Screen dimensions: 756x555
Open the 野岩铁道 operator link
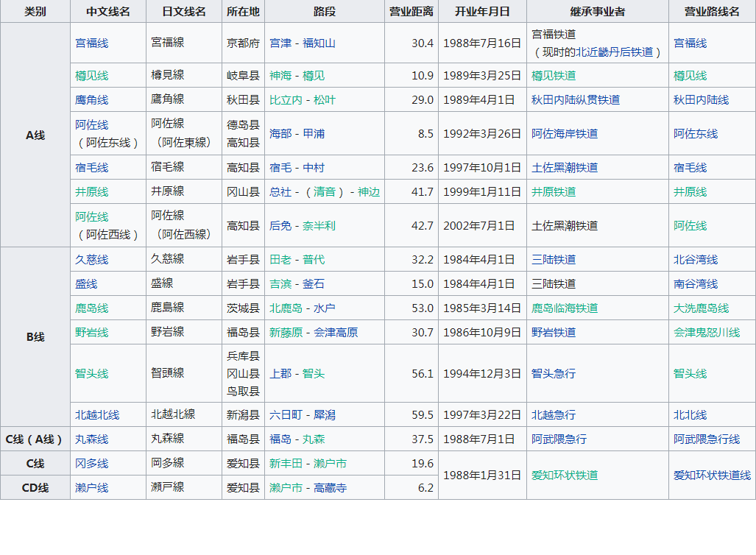pyautogui.click(x=554, y=332)
